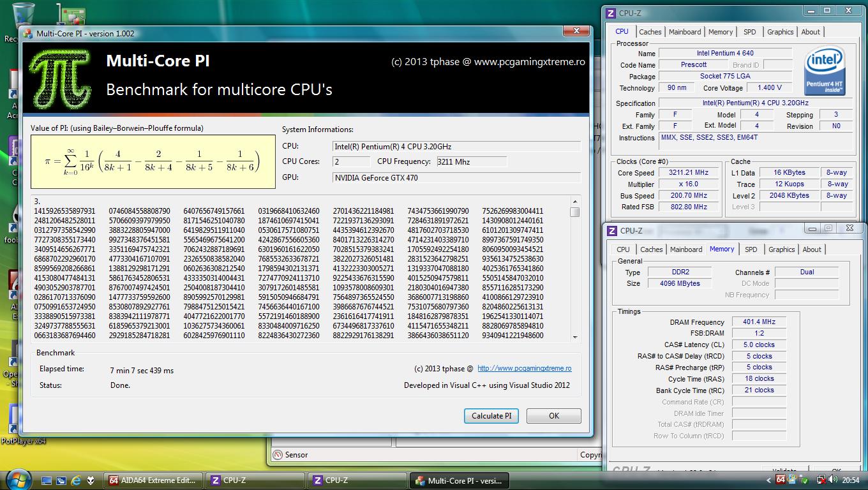
Task: Select About tab in top CPU-Z window
Action: point(811,32)
